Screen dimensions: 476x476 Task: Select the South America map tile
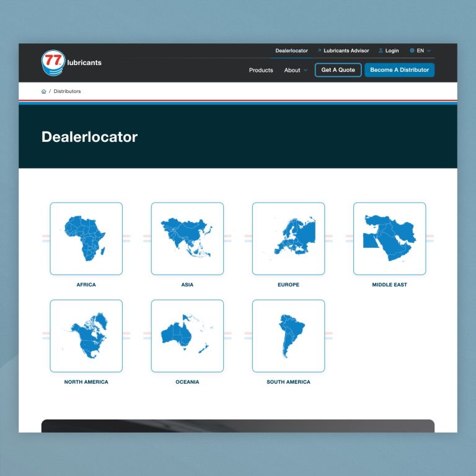(x=288, y=336)
